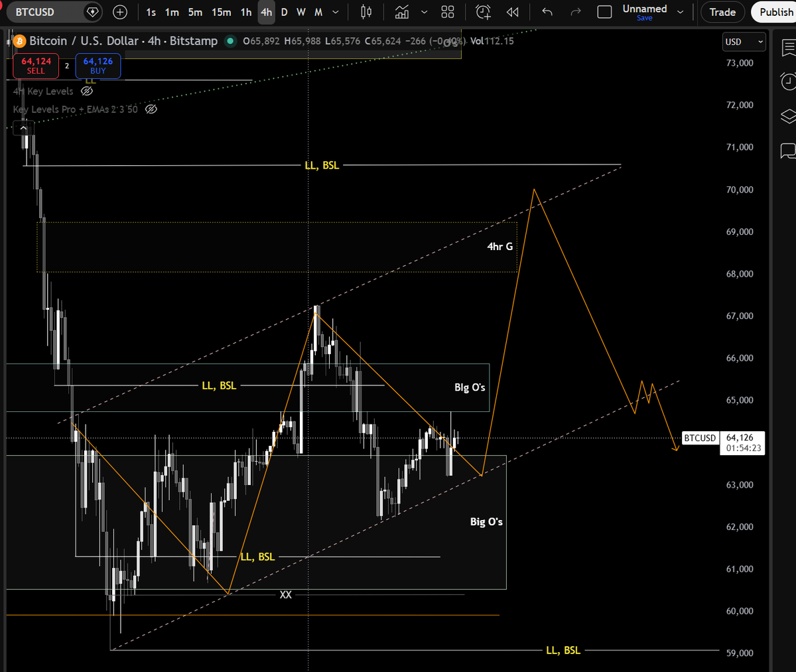
Task: Select the upper 'Big O's' label
Action: click(x=470, y=387)
